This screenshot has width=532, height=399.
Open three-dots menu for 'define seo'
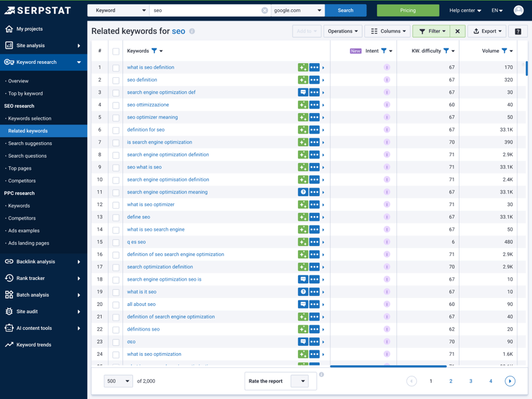point(315,217)
